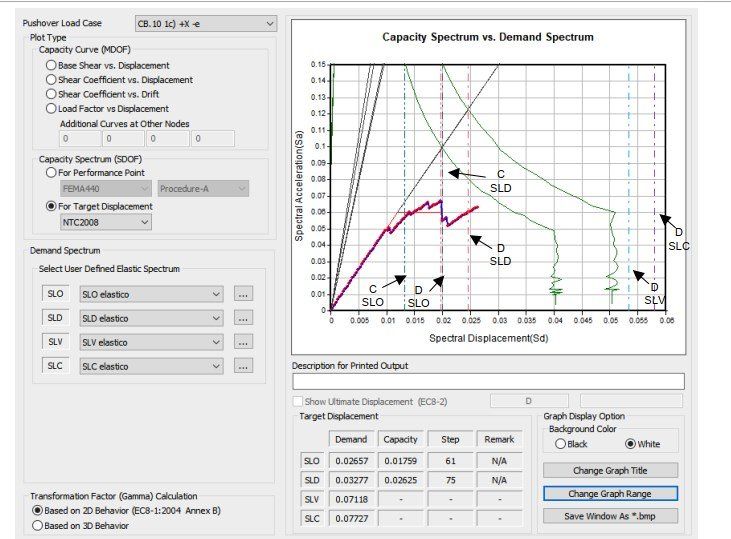731x539 pixels.
Task: Click the ellipsis button for SLO spectrum
Action: point(243,294)
